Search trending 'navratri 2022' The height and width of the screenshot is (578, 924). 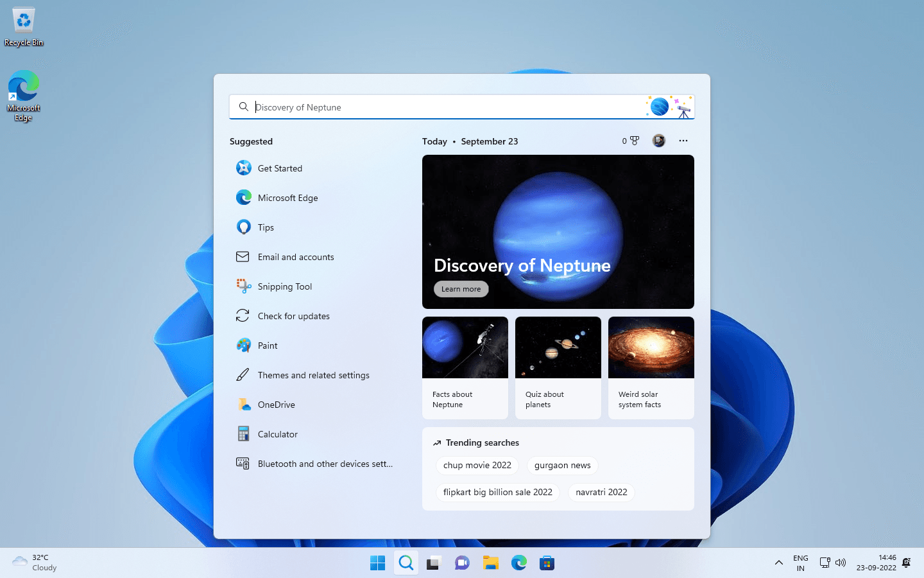(601, 493)
